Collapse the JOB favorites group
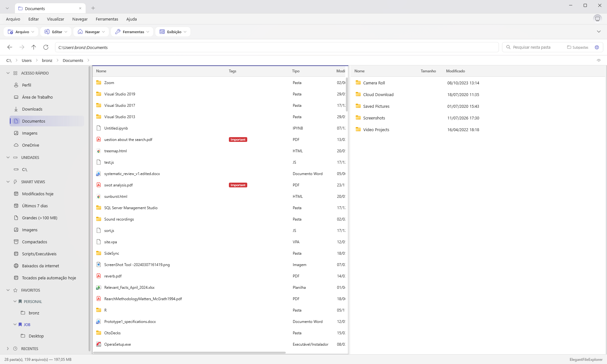This screenshot has height=364, width=607. 15,325
